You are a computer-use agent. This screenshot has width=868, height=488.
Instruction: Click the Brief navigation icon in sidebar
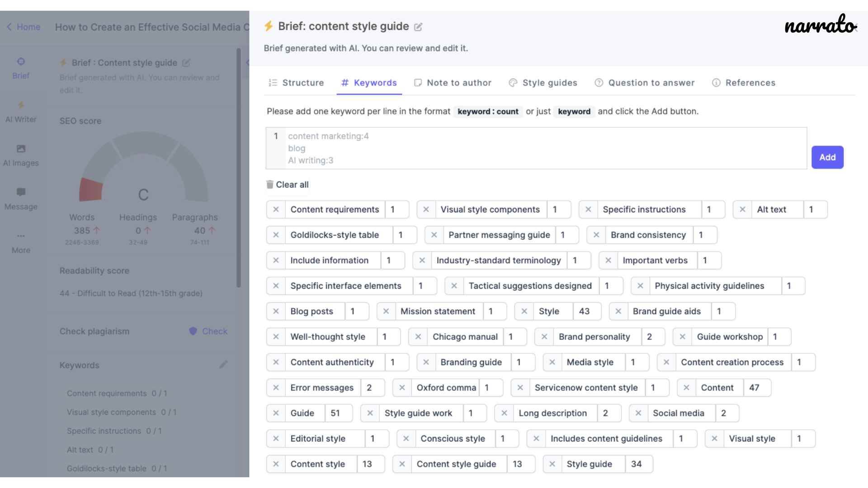(20, 67)
